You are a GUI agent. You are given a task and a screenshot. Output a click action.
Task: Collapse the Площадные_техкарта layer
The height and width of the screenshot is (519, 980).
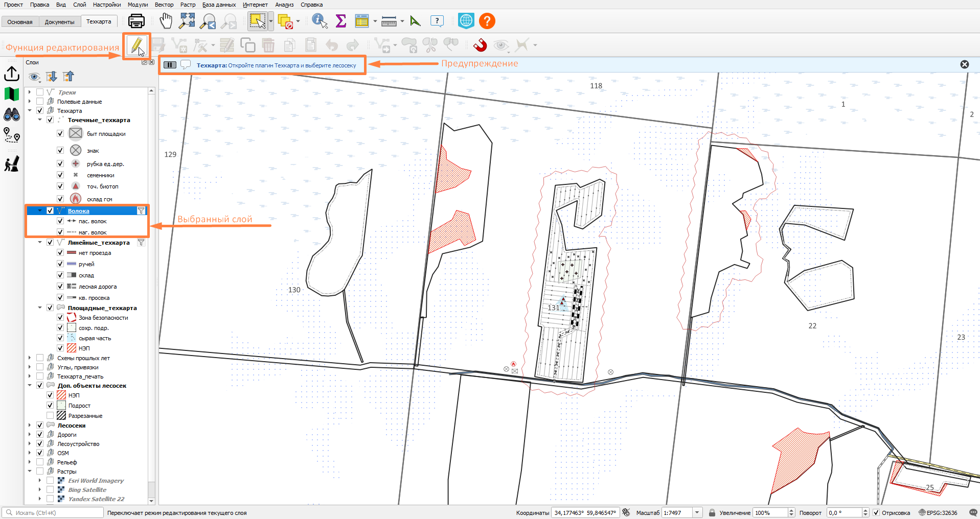[40, 308]
